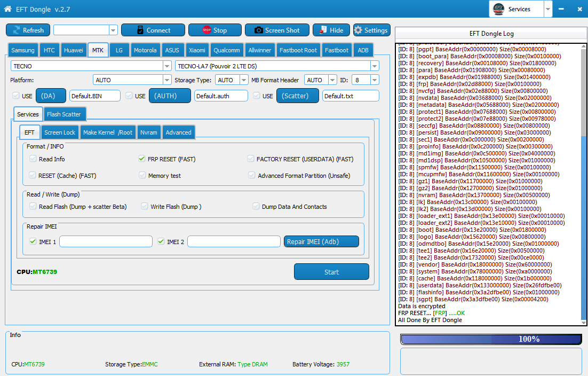The image size is (588, 376).
Task: Uncheck the IMEI 1 checkbox
Action: 33,241
